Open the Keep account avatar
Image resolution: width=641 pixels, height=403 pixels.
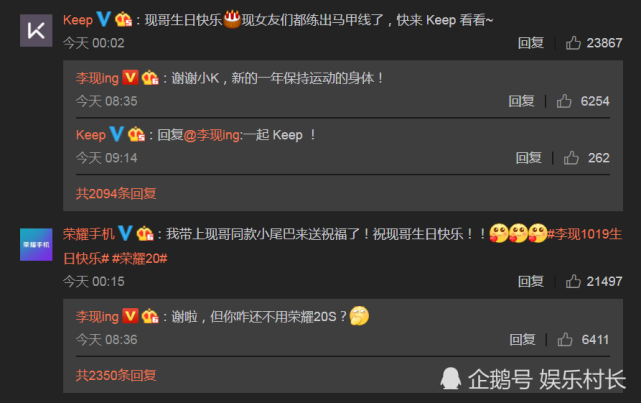[36, 31]
